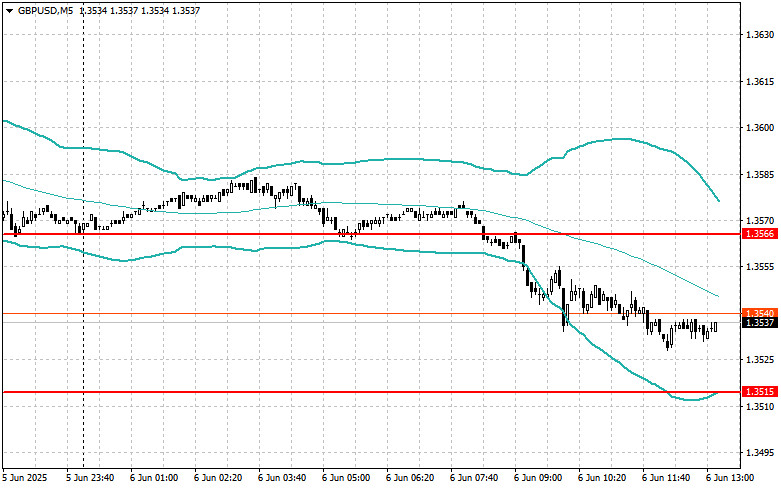The width and height of the screenshot is (781, 489).
Task: Click the 6 Jun 07:40 time label
Action: point(474,478)
